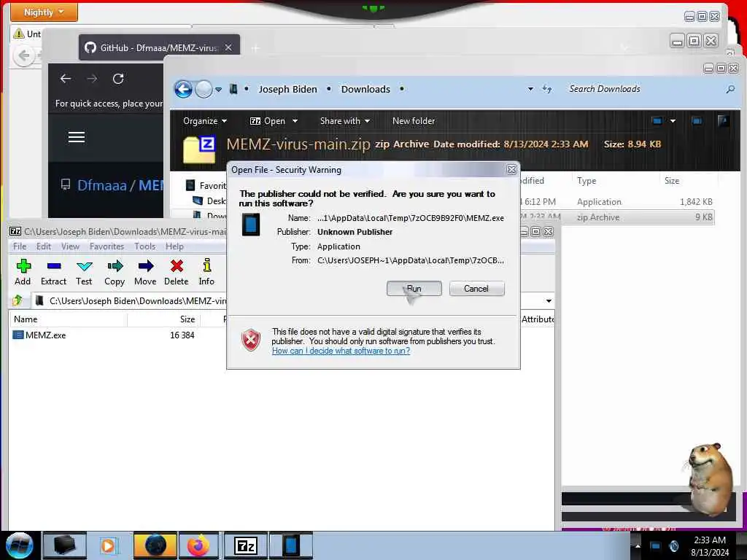Click the browser Back arrow in GitHub window
The image size is (747, 560).
[66, 79]
